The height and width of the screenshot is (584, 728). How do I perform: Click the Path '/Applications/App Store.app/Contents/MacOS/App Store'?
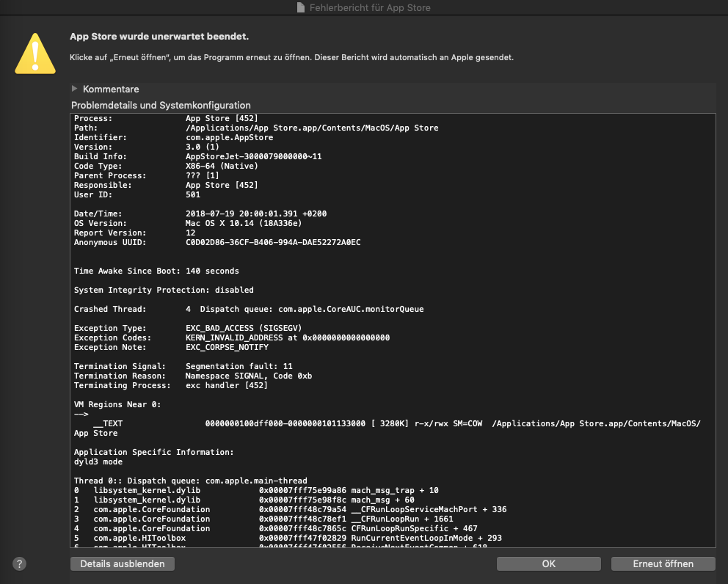[312, 128]
